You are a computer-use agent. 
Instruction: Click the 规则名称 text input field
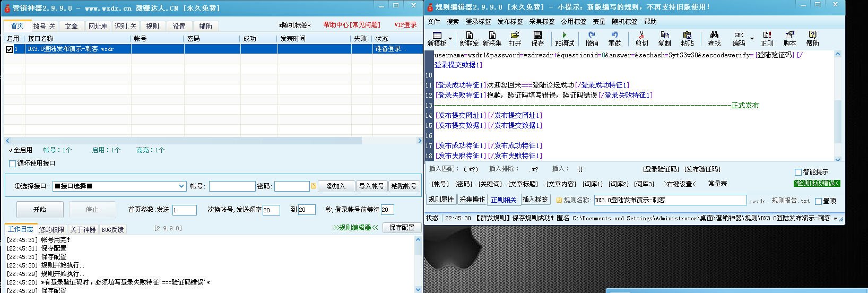pos(670,200)
